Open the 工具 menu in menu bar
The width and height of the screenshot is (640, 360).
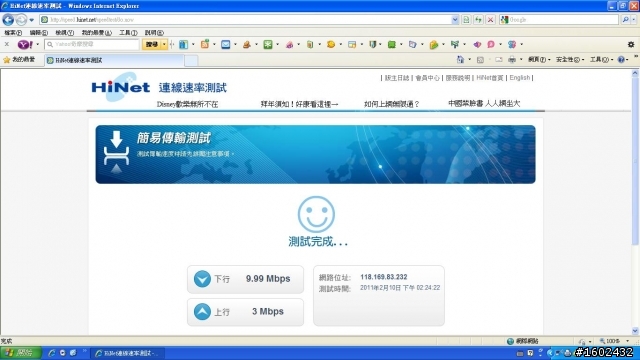128,33
